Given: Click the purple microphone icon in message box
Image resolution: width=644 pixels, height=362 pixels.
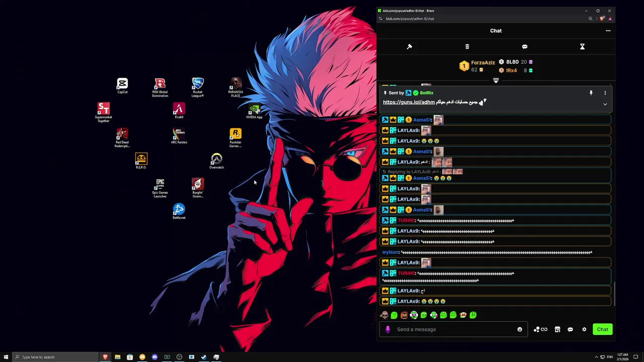Looking at the screenshot, I should 387,329.
